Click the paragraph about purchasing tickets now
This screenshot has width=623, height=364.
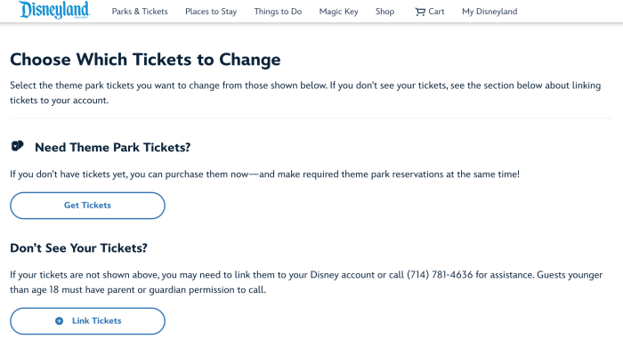[264, 174]
